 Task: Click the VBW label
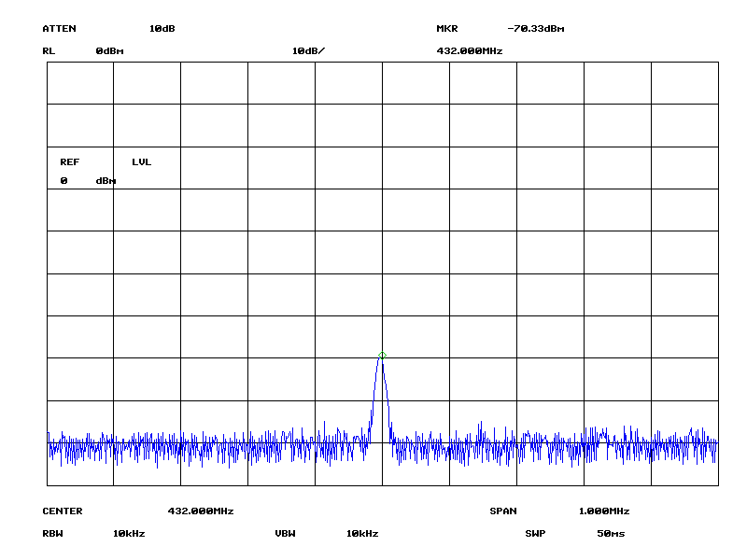286,534
